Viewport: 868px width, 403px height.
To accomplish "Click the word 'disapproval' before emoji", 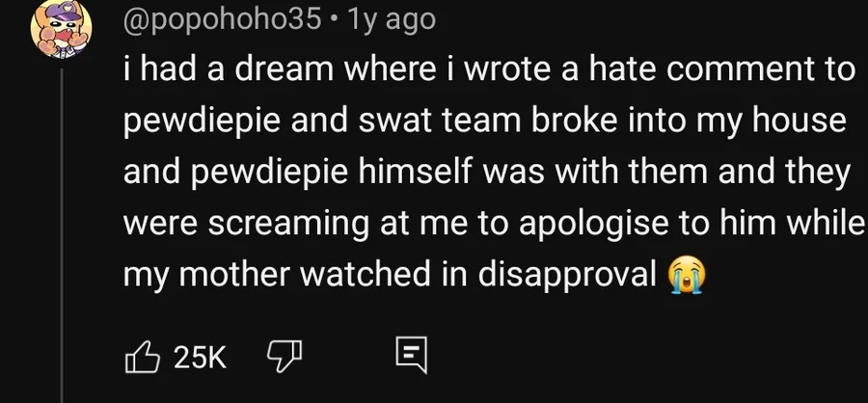I will coord(567,275).
